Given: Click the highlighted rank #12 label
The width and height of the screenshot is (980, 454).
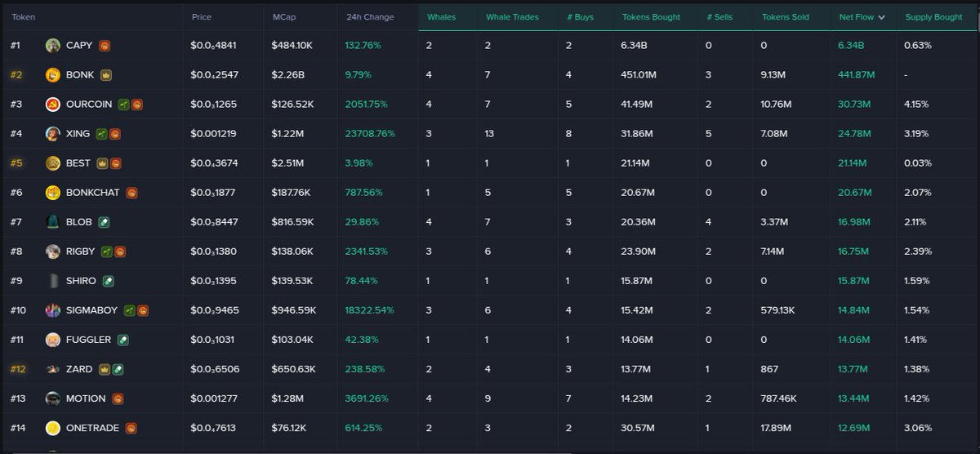Looking at the screenshot, I should point(19,369).
